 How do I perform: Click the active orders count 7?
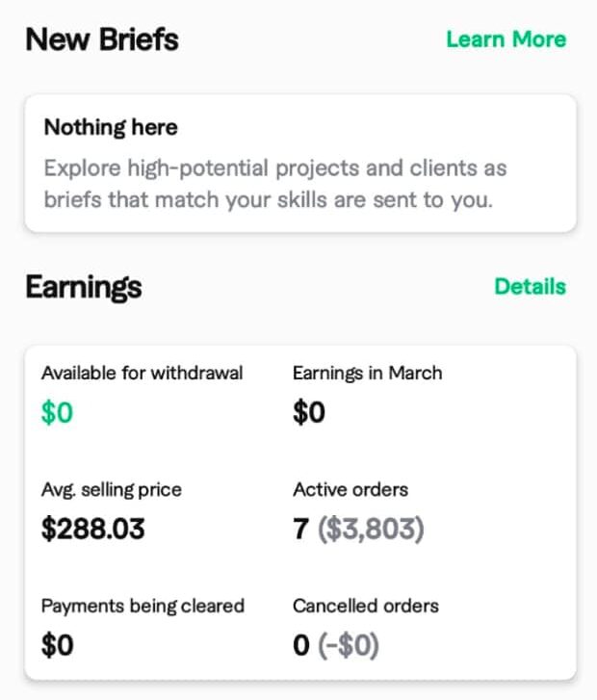click(300, 529)
